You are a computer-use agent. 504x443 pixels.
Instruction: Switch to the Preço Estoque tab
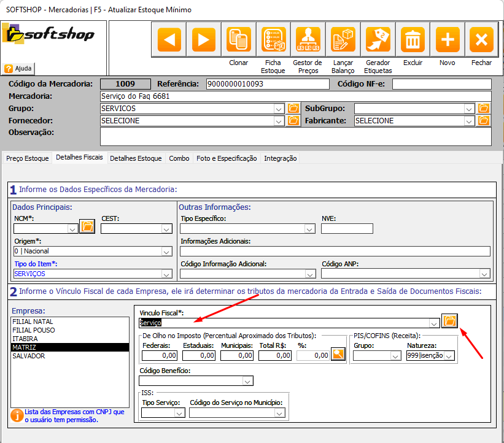pyautogui.click(x=27, y=158)
